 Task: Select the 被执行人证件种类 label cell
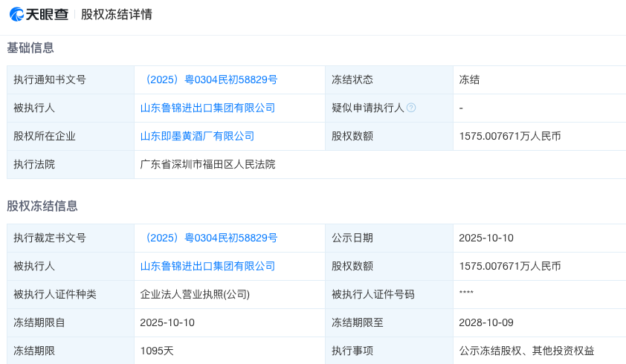(71, 295)
